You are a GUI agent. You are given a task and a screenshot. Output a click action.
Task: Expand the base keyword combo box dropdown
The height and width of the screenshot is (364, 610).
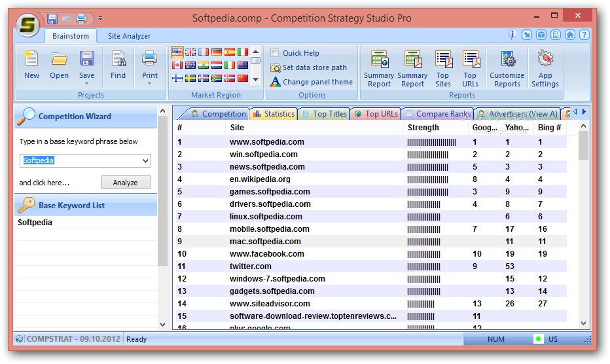point(145,161)
